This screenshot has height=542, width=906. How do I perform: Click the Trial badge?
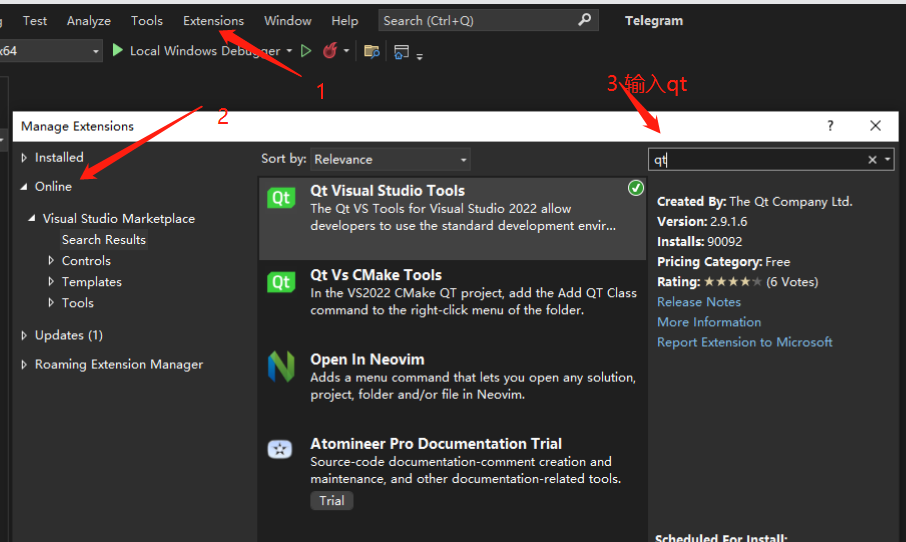pyautogui.click(x=332, y=500)
